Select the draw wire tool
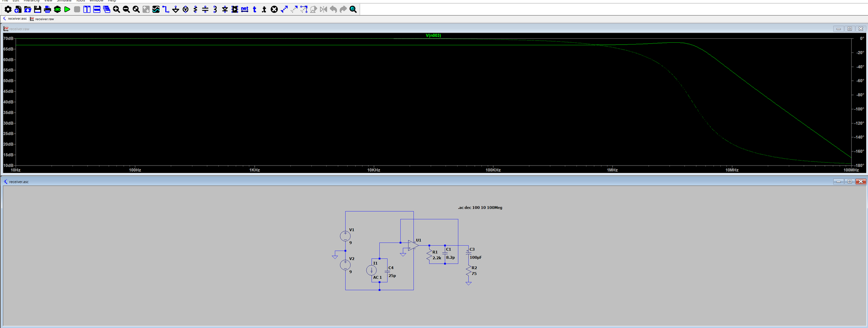Screen dimensions: 868x328 coord(166,9)
